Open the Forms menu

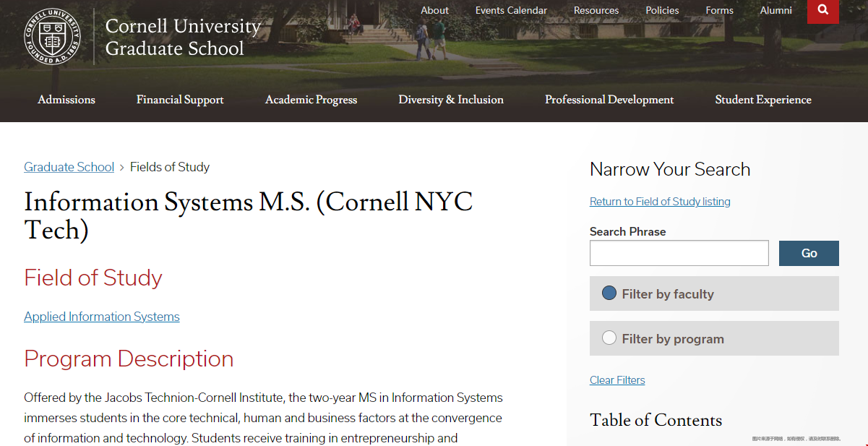pos(719,10)
